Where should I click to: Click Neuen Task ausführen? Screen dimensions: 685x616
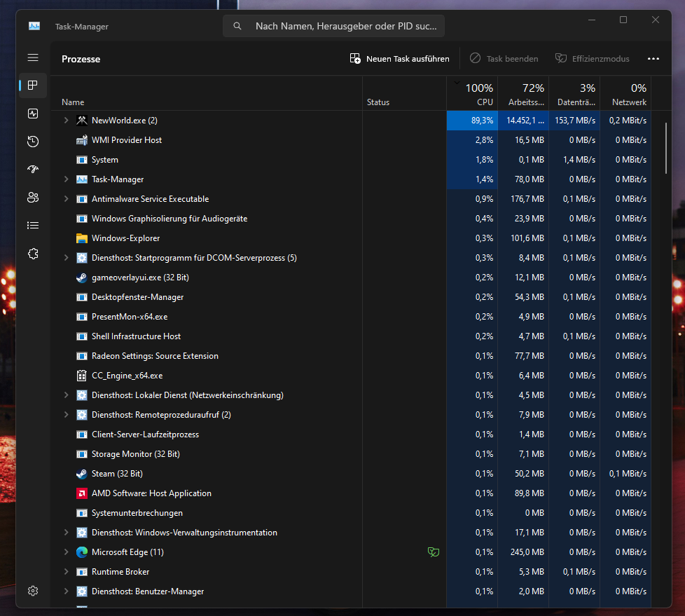[x=399, y=59]
